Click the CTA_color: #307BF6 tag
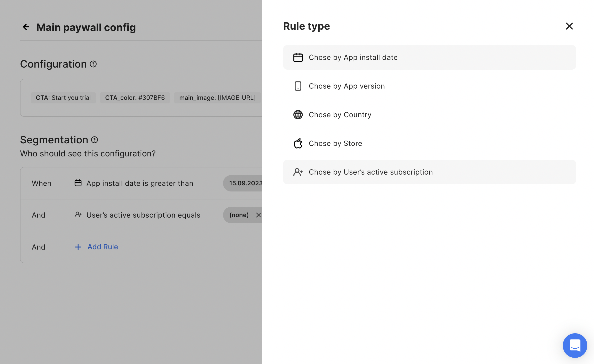Screen dimensions: 594x364 135,98
